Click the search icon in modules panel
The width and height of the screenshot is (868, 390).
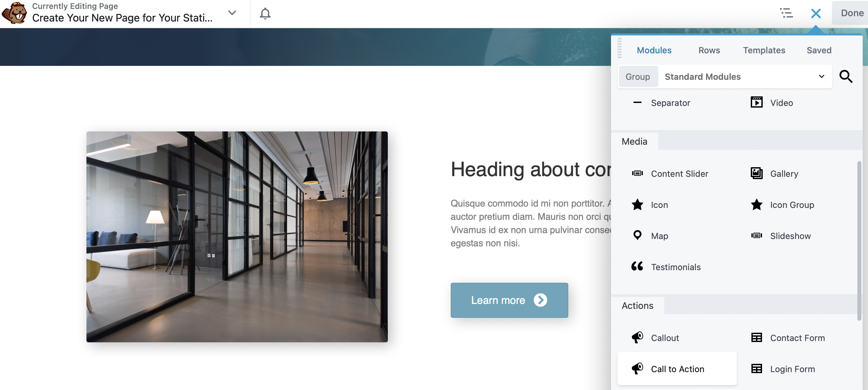click(847, 76)
